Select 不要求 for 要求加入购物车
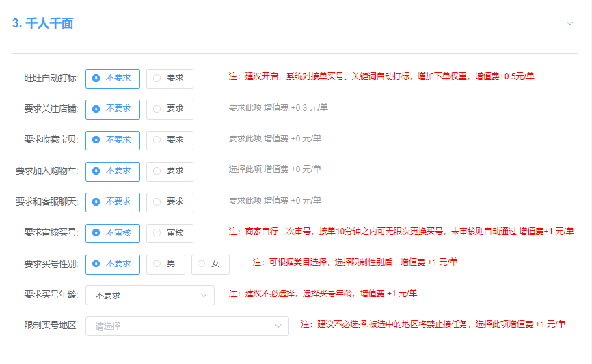The image size is (592, 364). 113,171
